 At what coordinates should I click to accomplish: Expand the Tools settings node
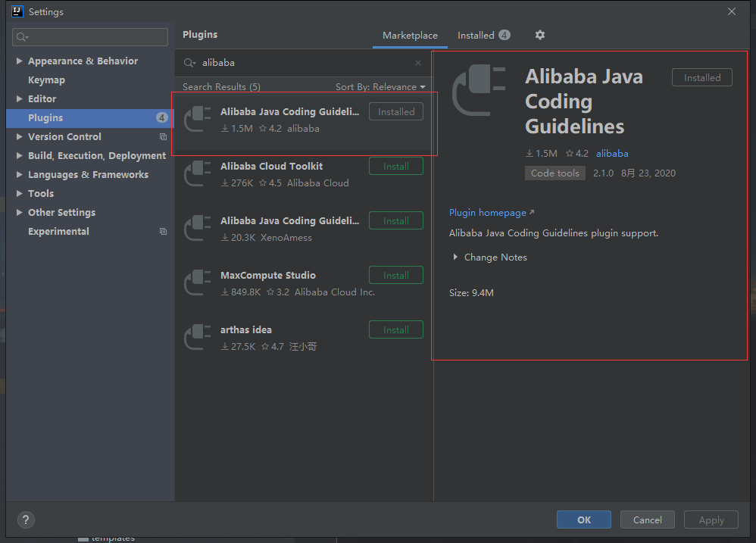[x=19, y=193]
